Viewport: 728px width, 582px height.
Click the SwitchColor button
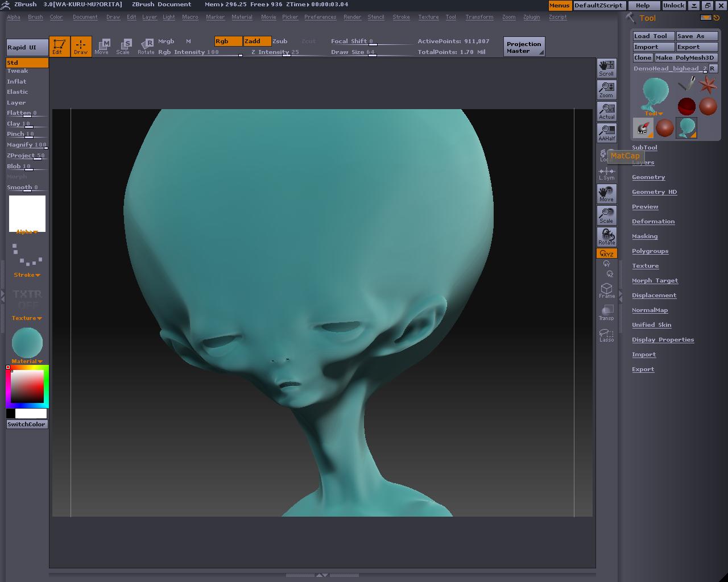[27, 425]
